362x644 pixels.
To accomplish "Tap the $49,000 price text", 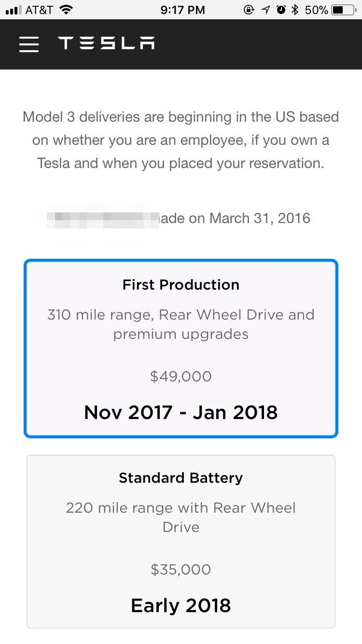I will tap(181, 377).
